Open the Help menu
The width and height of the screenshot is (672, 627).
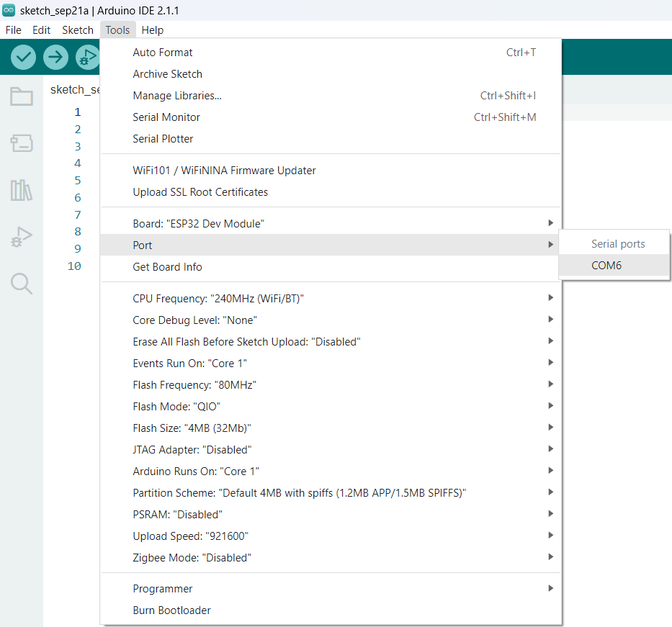[x=152, y=30]
